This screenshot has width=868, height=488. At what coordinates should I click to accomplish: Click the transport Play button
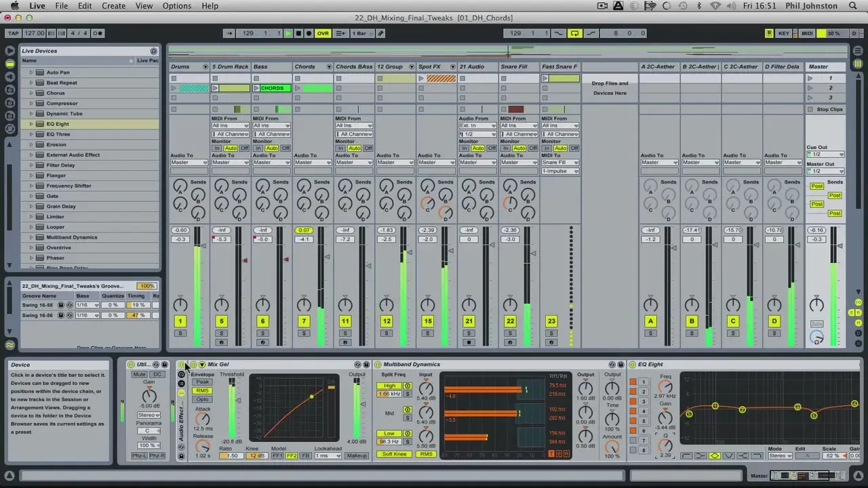[288, 33]
